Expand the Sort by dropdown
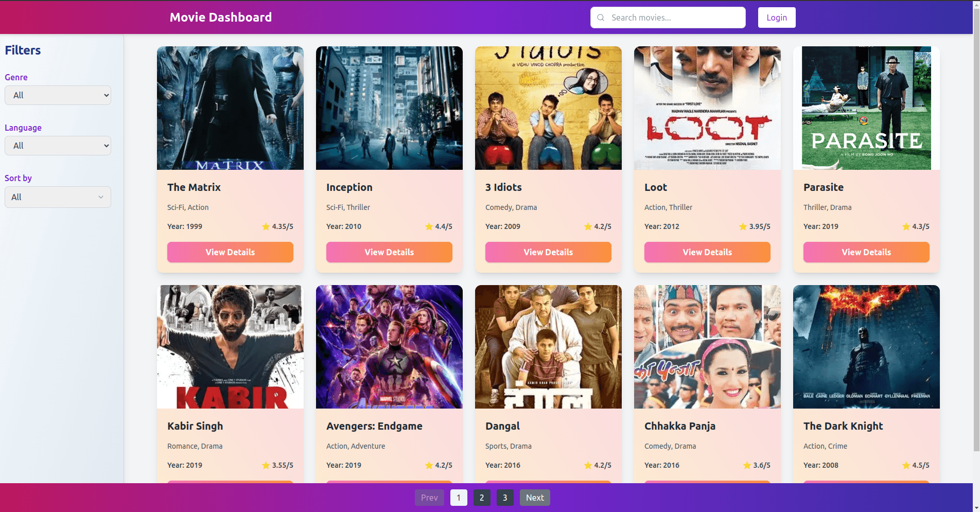 (58, 197)
